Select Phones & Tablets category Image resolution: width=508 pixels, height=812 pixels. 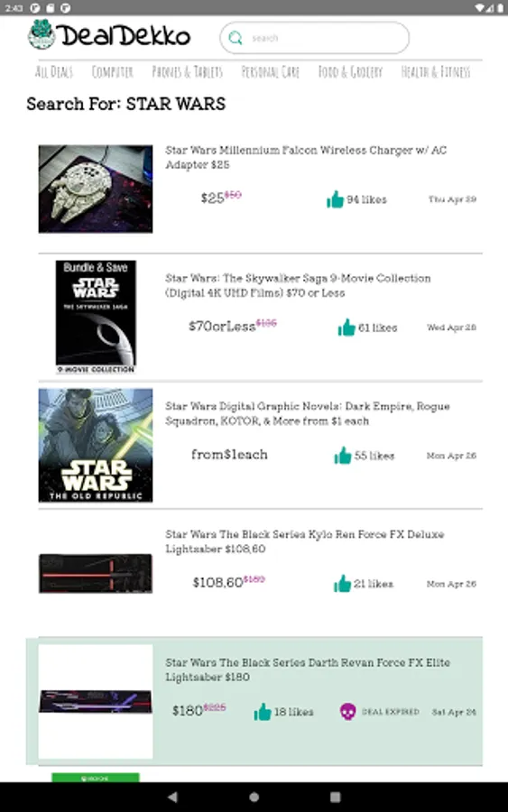pyautogui.click(x=187, y=72)
